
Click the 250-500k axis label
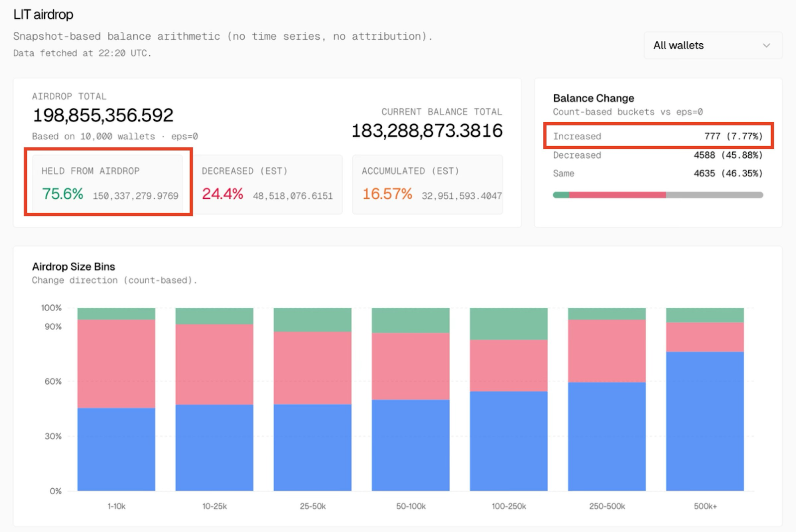(x=606, y=506)
